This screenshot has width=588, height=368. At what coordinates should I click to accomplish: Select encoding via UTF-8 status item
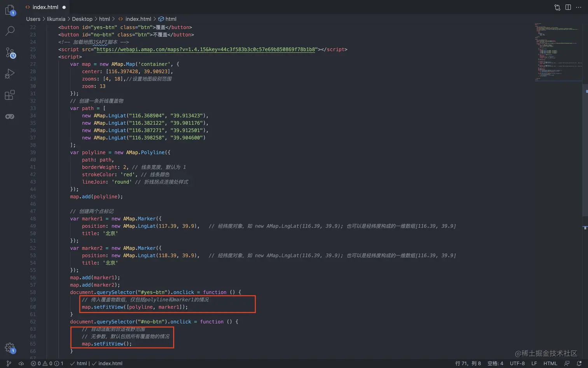click(517, 363)
